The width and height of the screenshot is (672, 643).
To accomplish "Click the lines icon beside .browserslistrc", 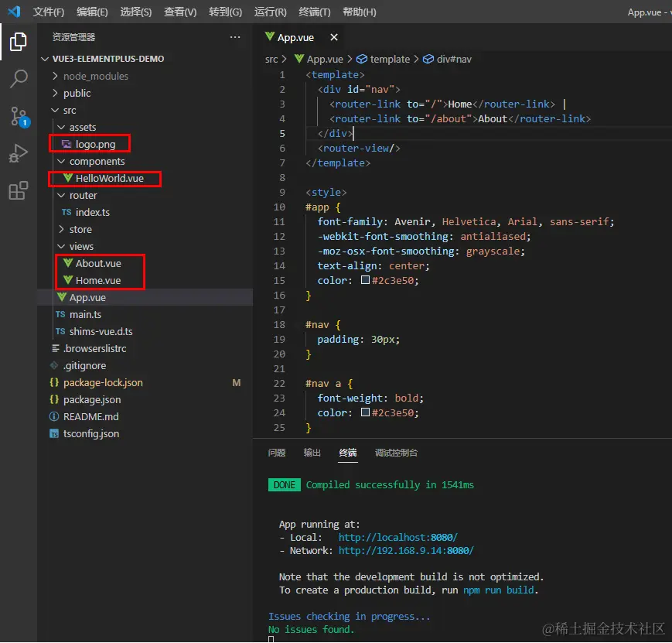I will [x=55, y=348].
